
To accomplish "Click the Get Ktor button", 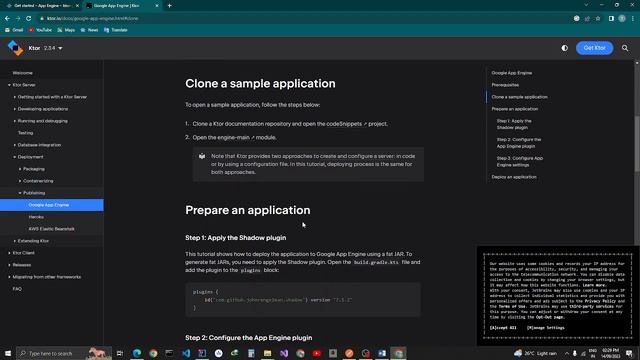I will click(x=594, y=48).
